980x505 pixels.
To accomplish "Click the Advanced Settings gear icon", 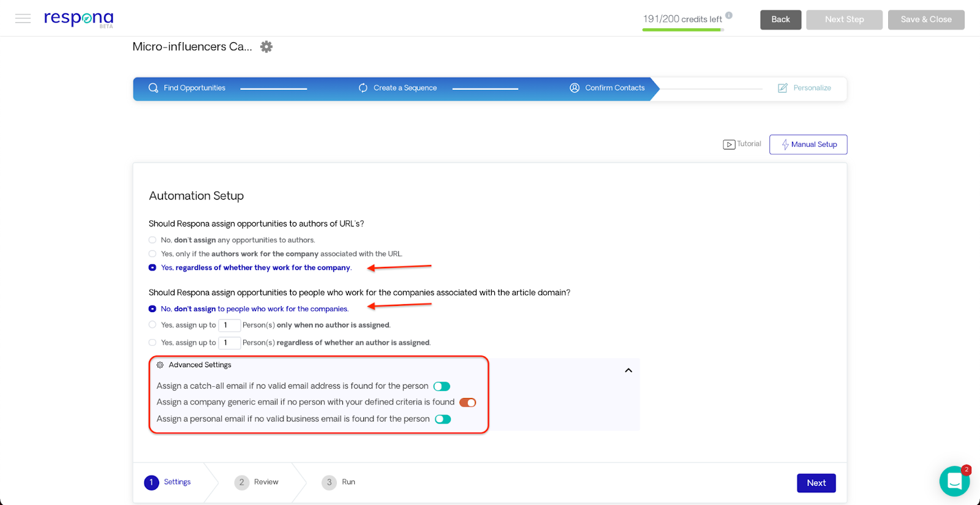I will (160, 365).
